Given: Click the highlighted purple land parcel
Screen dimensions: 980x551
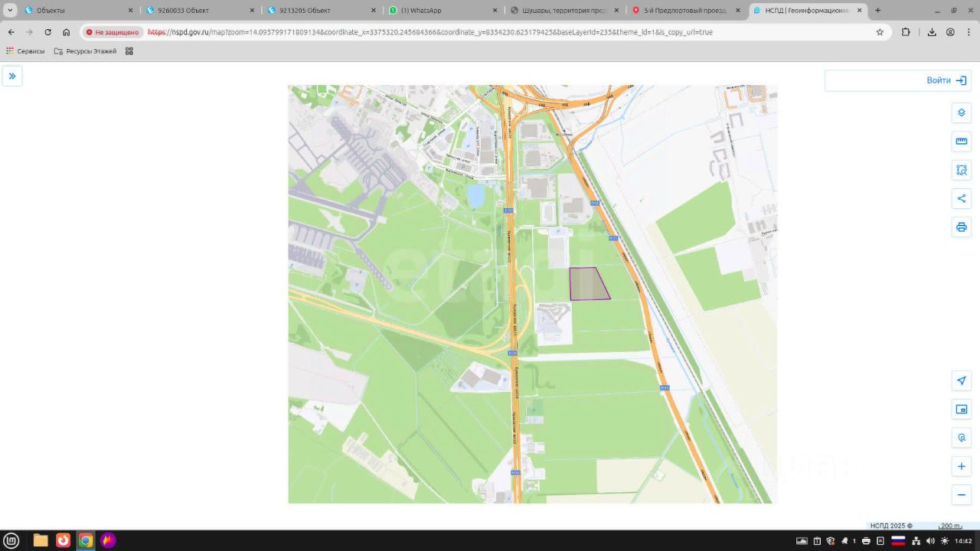Looking at the screenshot, I should point(586,284).
